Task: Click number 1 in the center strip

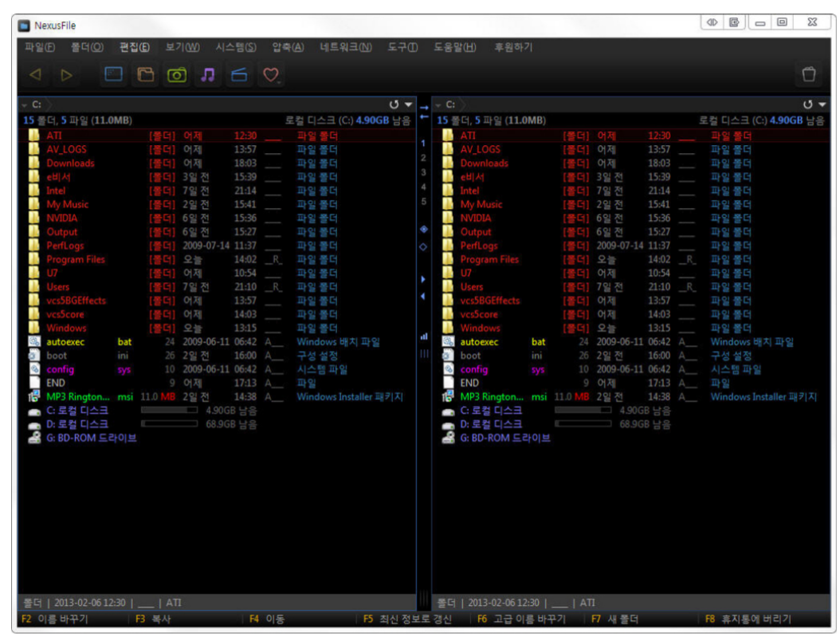Action: [423, 144]
